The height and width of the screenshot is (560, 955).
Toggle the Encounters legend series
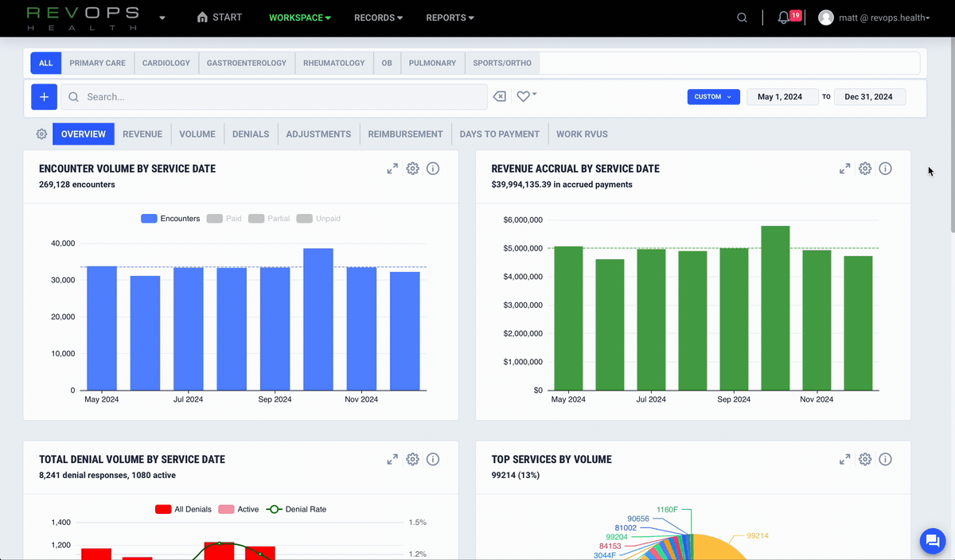[x=170, y=218]
